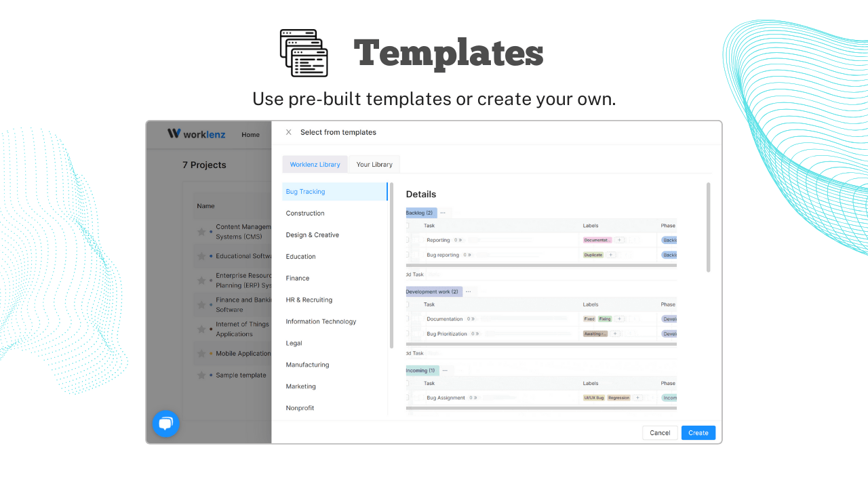Image resolution: width=868 pixels, height=488 pixels.
Task: Click the Regression label tag
Action: [619, 398]
